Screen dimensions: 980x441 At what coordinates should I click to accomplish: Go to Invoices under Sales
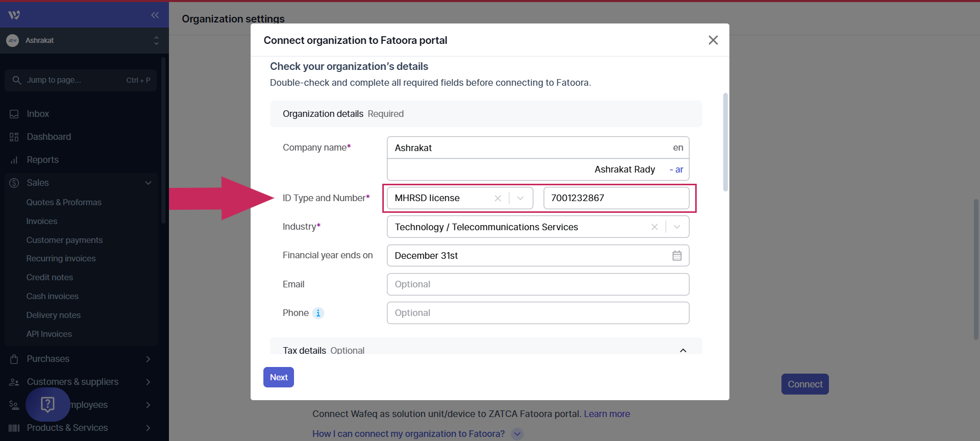click(42, 221)
